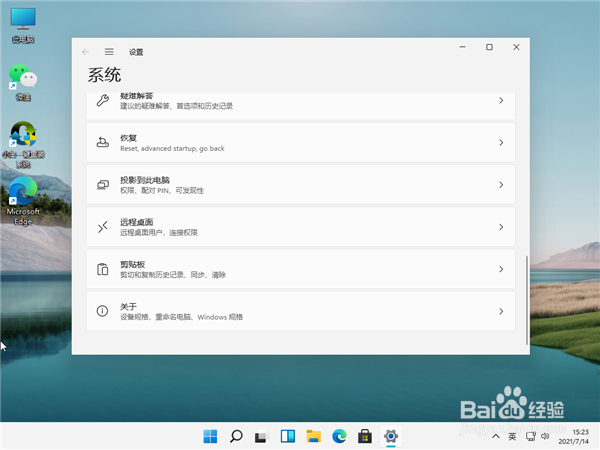The width and height of the screenshot is (600, 450).
Task: Expand the 疑难解答 row chevron
Action: (x=501, y=100)
